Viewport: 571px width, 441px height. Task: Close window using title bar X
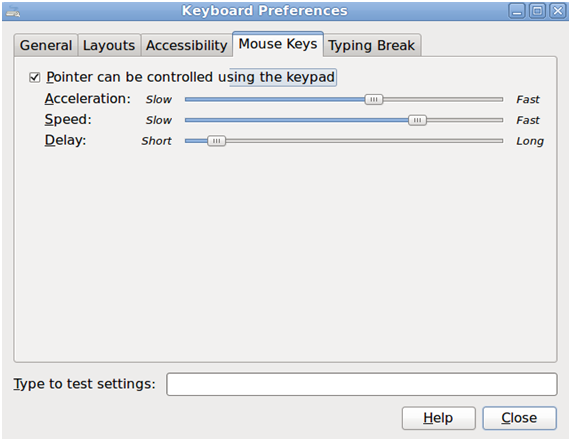click(x=558, y=11)
